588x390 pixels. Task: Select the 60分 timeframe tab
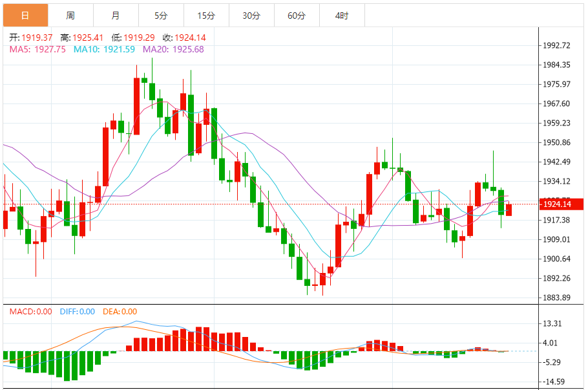(297, 16)
